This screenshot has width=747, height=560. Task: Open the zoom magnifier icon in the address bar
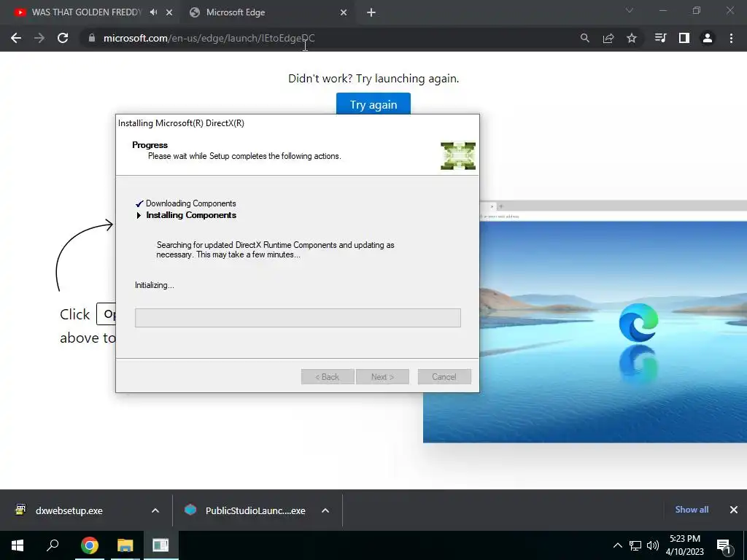584,38
